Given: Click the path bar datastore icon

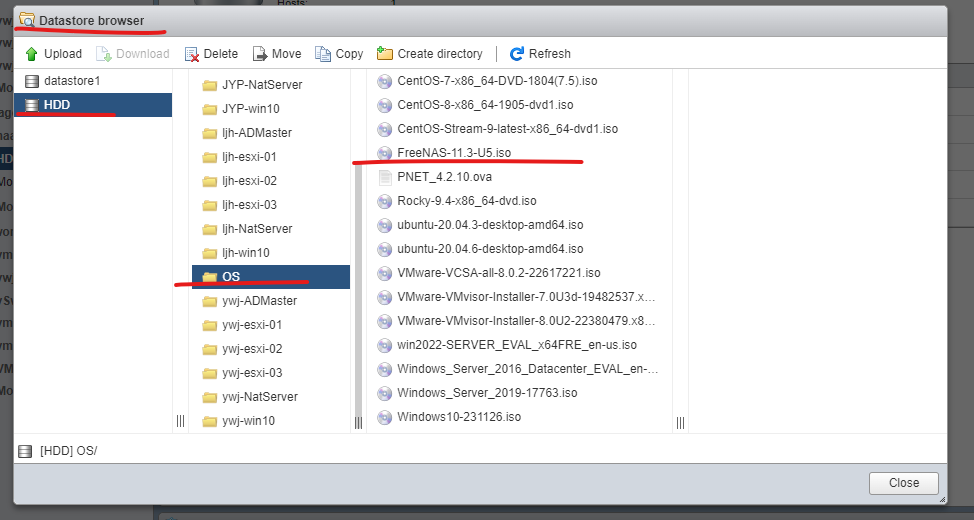Looking at the screenshot, I should coord(25,451).
